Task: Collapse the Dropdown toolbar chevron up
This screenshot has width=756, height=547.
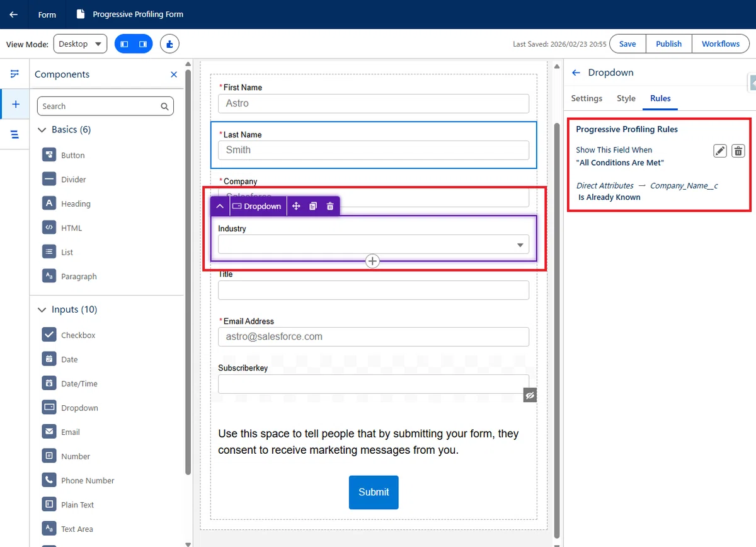Action: (219, 206)
